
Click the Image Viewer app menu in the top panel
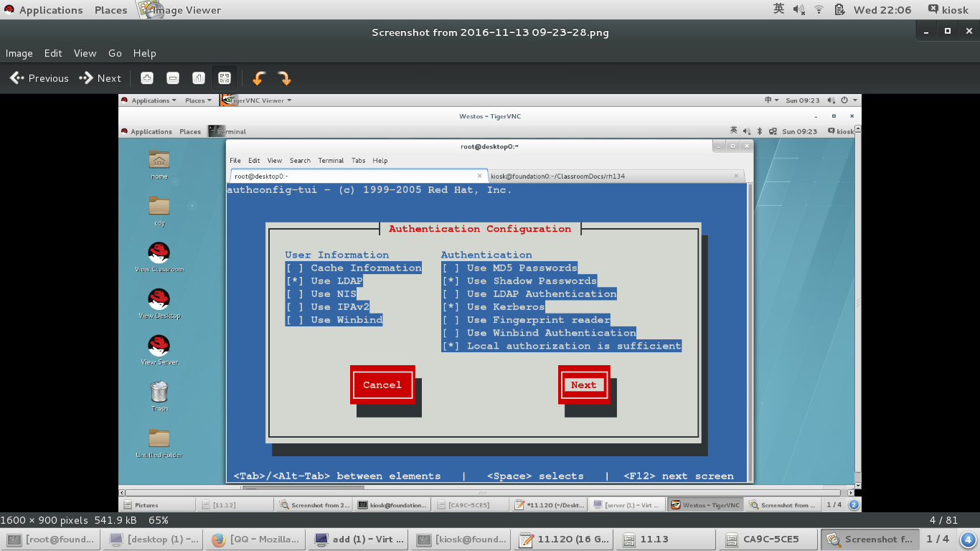tap(179, 10)
